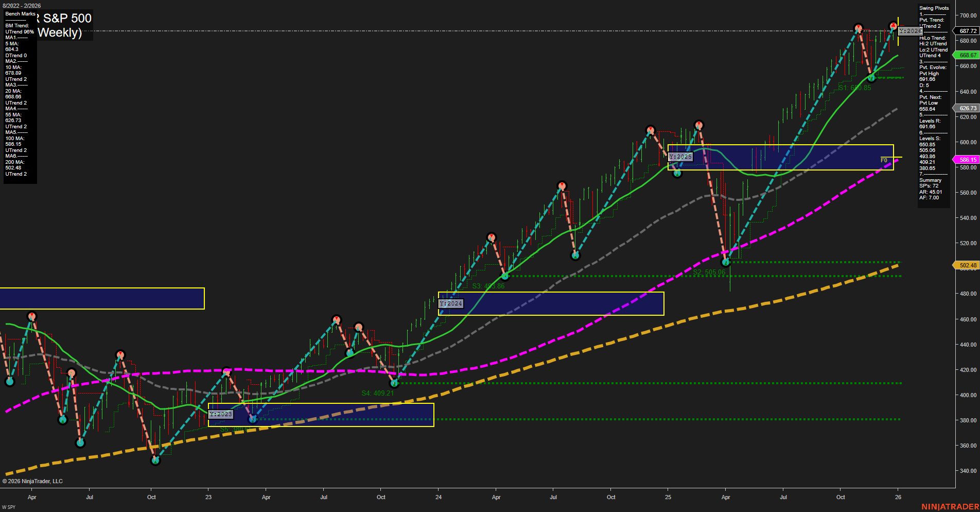Select the swing low pivot at S4 409.21
980x512 pixels.
click(x=394, y=383)
